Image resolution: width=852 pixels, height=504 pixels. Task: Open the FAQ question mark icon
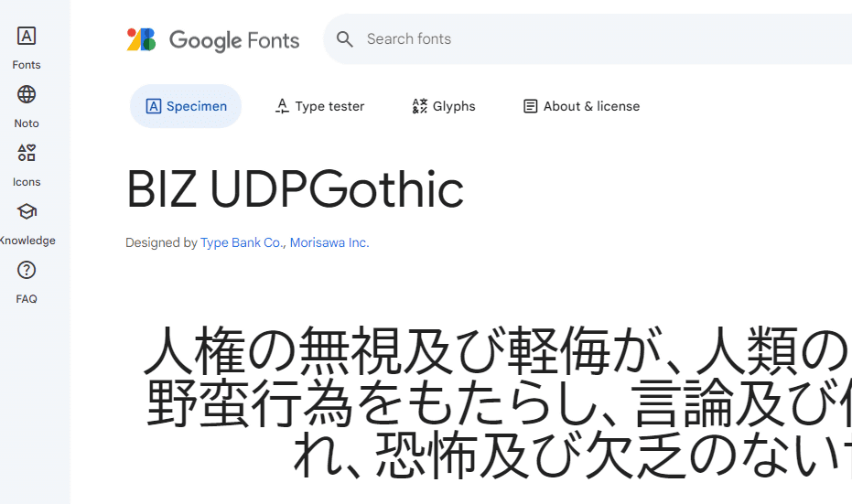coord(26,270)
